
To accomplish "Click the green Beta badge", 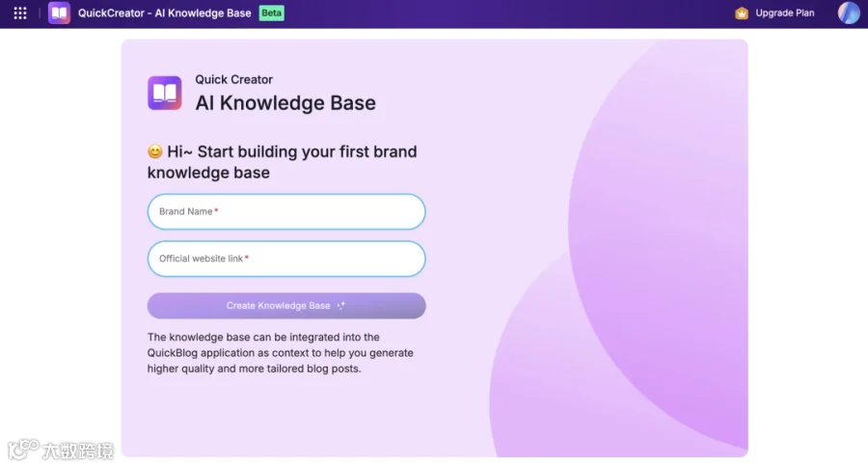I will [x=271, y=13].
